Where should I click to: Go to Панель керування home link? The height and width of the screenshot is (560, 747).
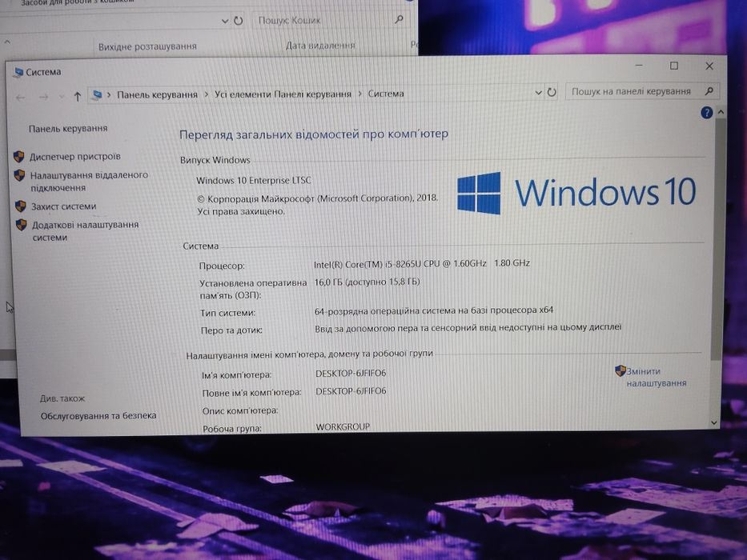tap(68, 129)
